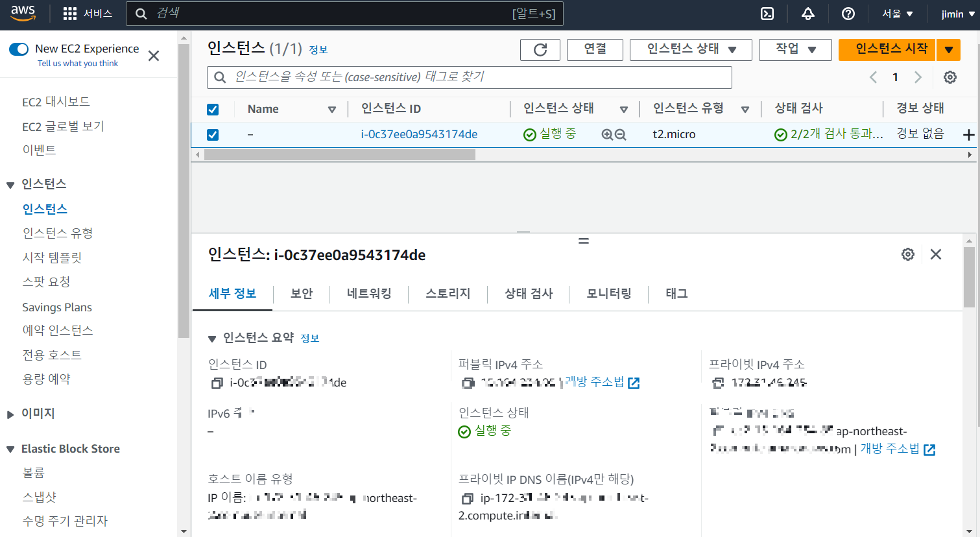Viewport: 980px width, 537px height.
Task: Switch to the monitoring tab
Action: [609, 294]
